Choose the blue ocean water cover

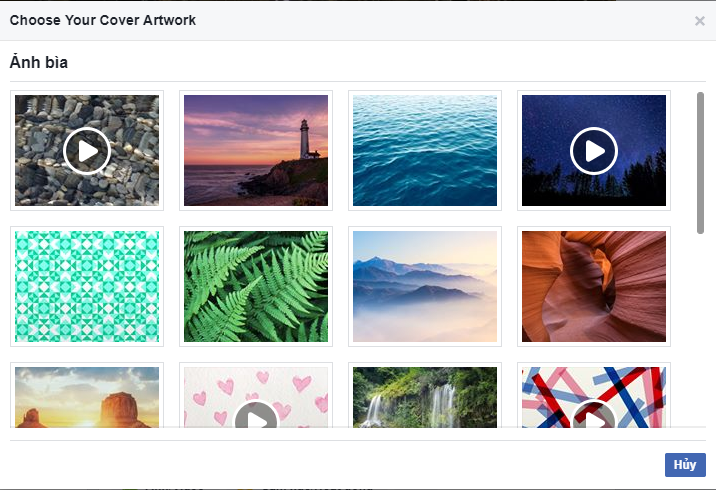click(425, 150)
